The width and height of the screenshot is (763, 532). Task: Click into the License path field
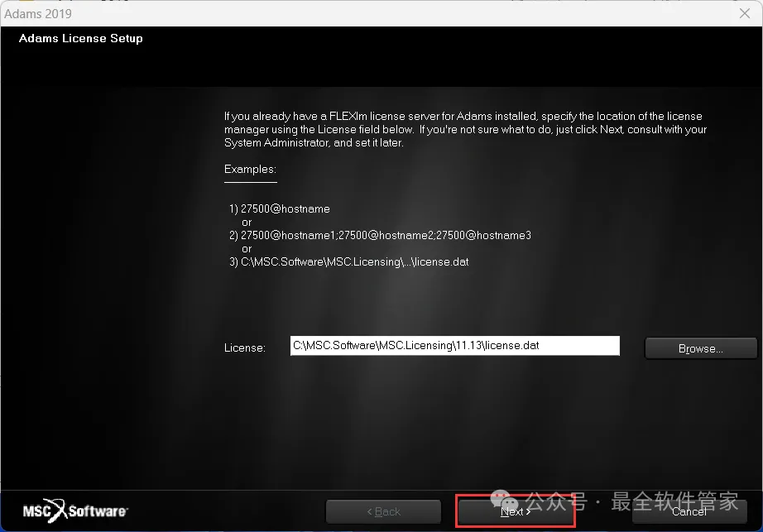455,346
